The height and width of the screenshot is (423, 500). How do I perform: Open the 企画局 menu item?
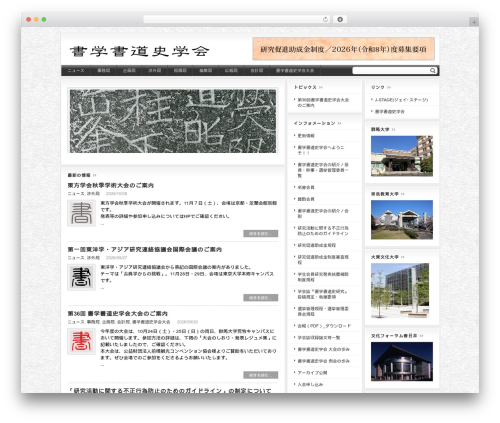click(x=129, y=71)
